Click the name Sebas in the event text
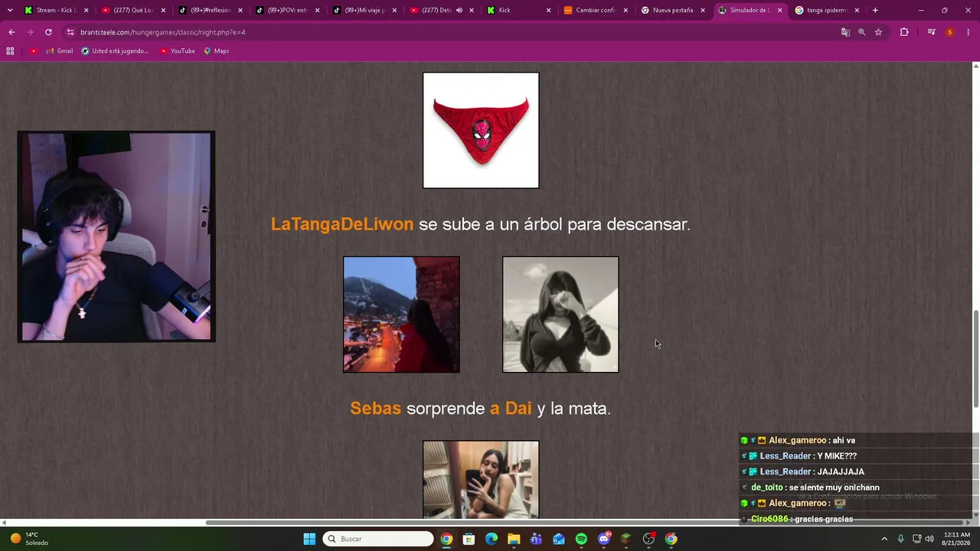 coord(375,409)
